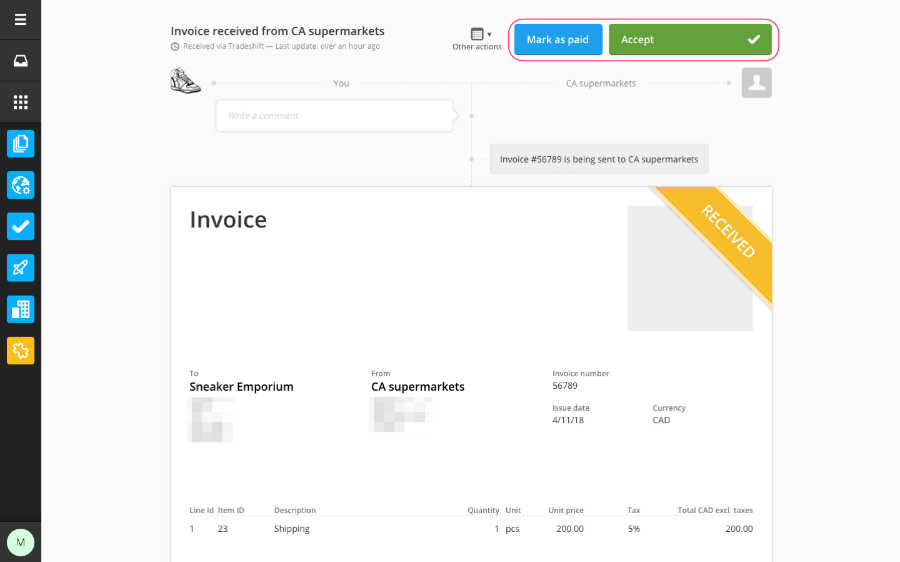Screen dimensions: 900x562
Task: Open the apps grid icon
Action: click(x=20, y=102)
